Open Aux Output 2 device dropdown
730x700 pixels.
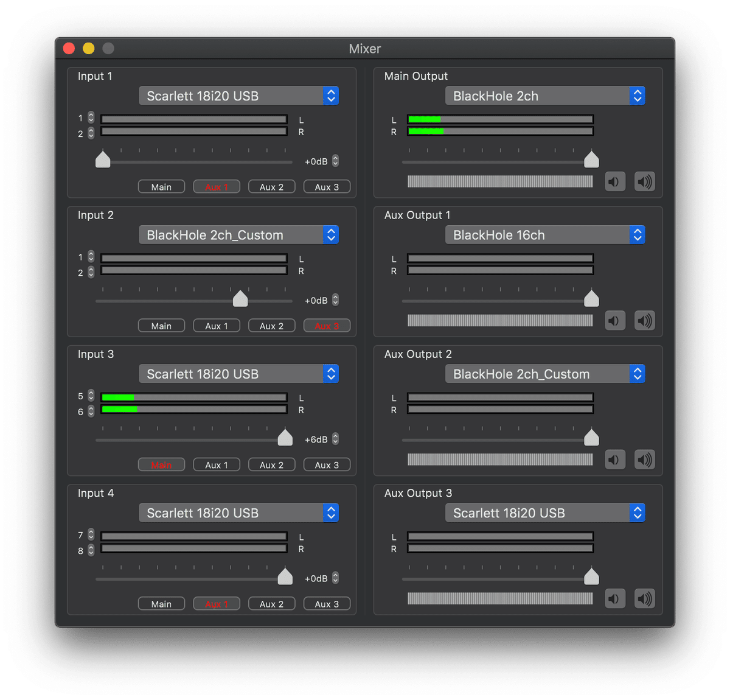point(545,374)
